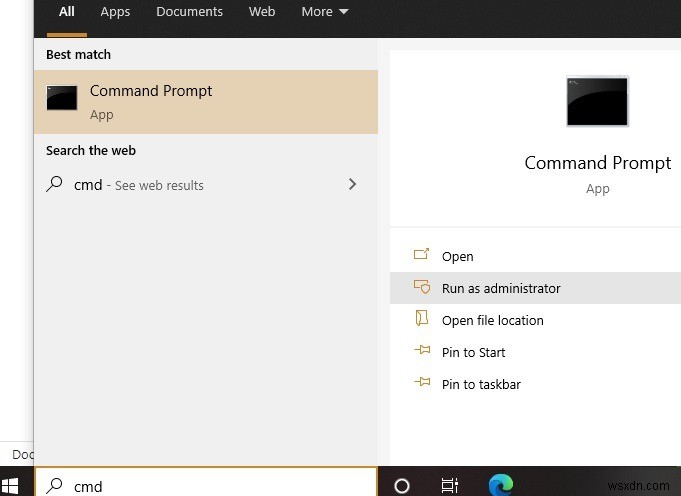Image resolution: width=681 pixels, height=496 pixels.
Task: Expand the More filter dropdown
Action: pos(325,12)
